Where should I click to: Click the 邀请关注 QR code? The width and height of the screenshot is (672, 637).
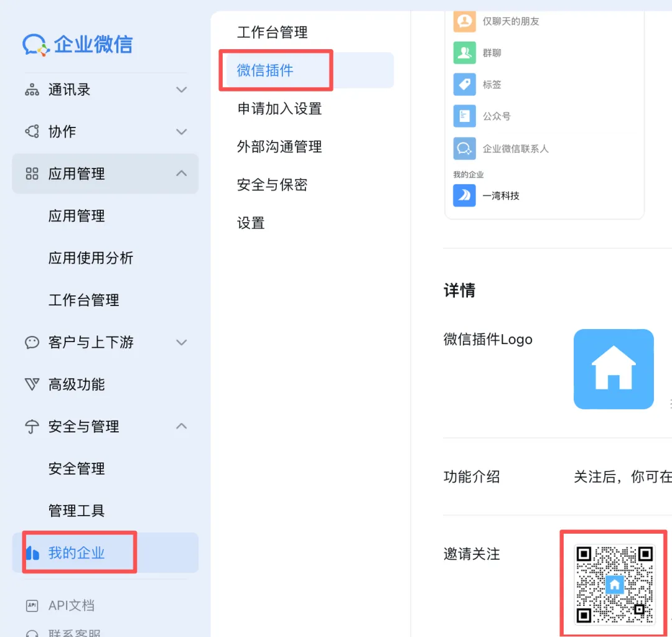point(614,584)
